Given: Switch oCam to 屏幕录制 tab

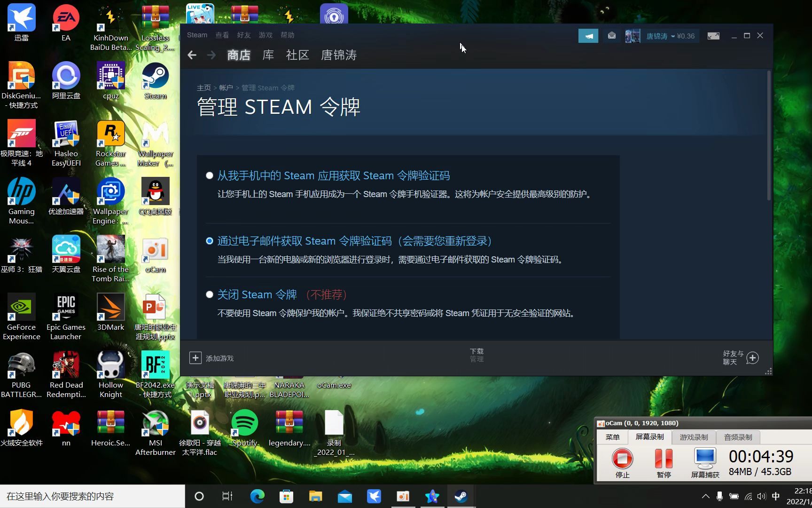Looking at the screenshot, I should (649, 437).
